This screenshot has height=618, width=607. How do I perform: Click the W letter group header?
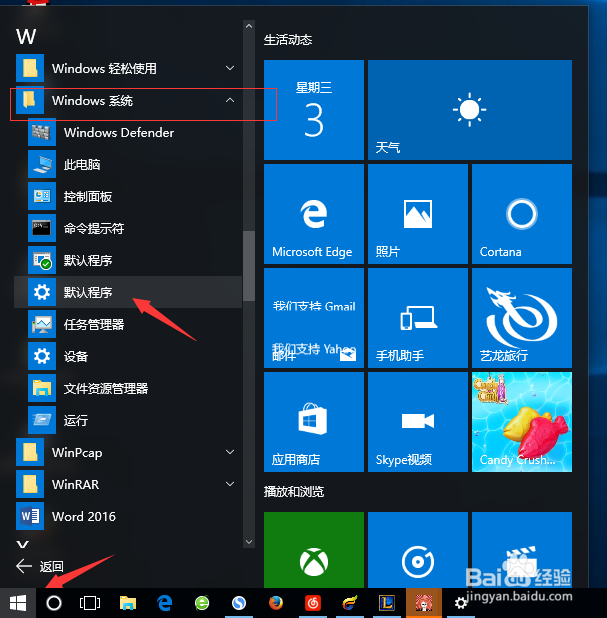(x=26, y=37)
